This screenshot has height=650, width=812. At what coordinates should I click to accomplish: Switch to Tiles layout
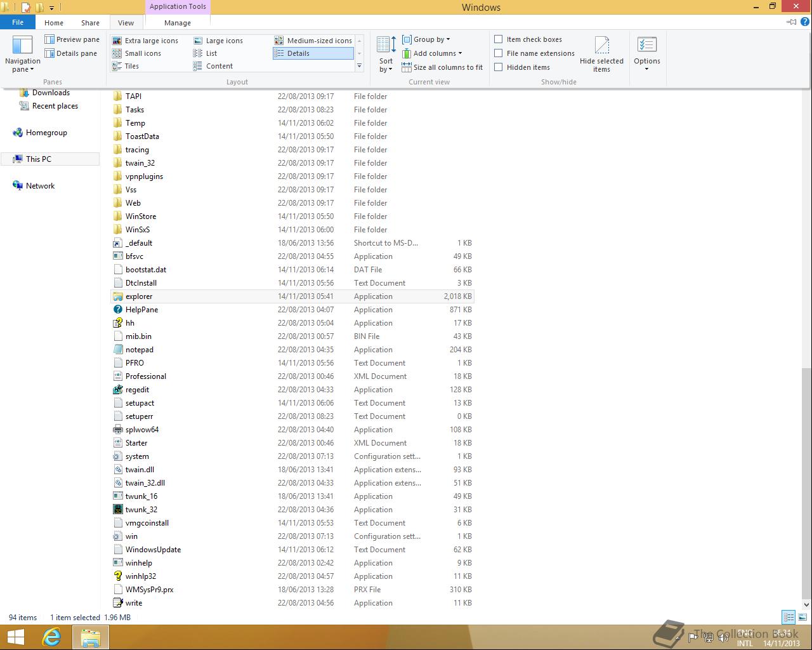(x=126, y=66)
